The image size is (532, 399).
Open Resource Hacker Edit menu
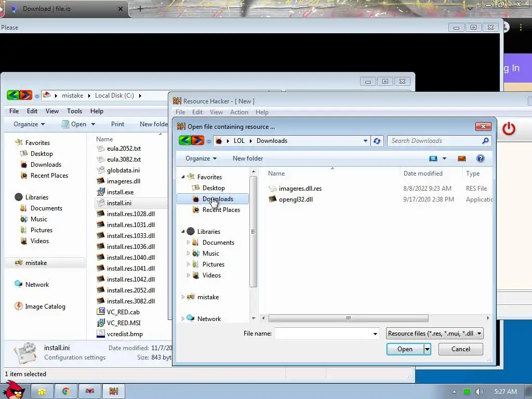tap(197, 112)
